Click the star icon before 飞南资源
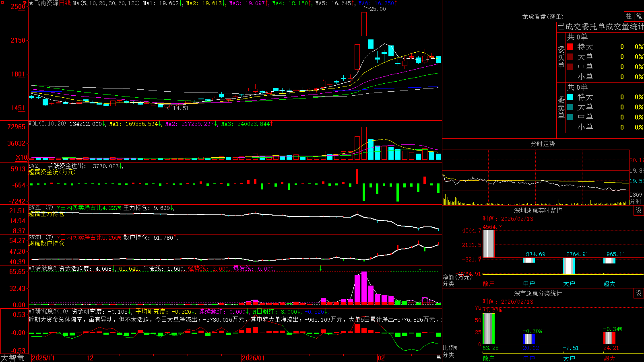 click(x=31, y=3)
